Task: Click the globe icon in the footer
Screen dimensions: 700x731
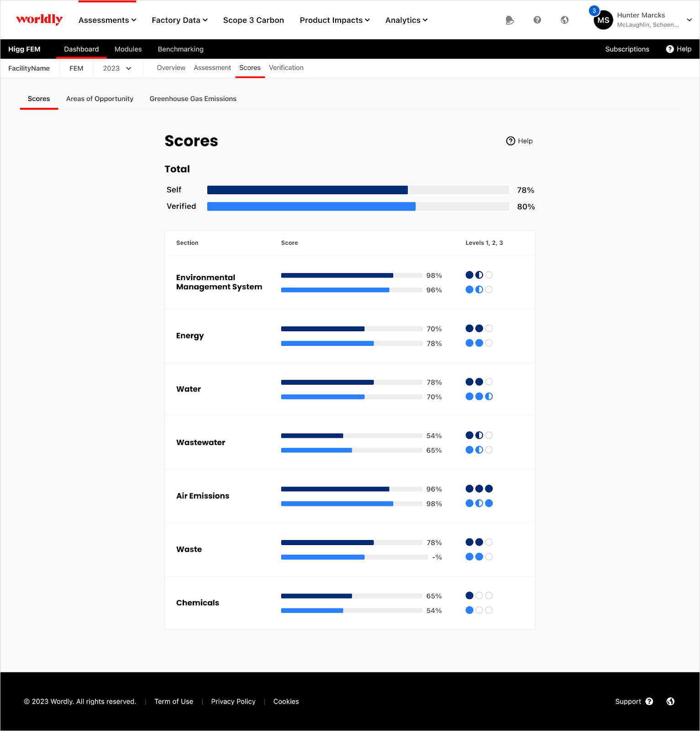Action: point(670,701)
